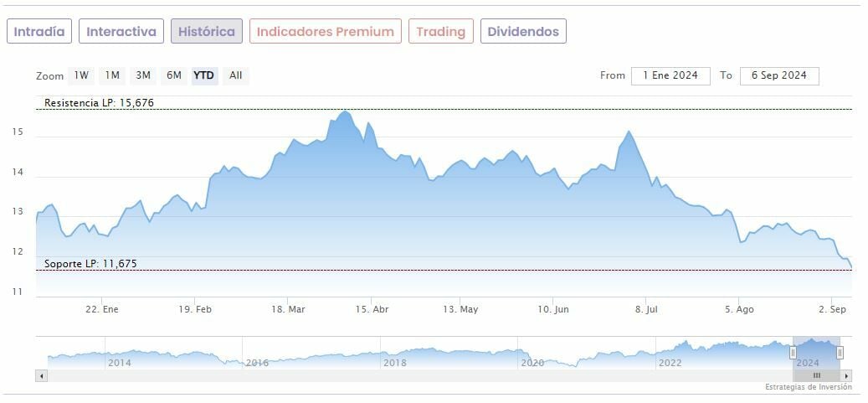Open the Estrategias de Inversión credit link
Image resolution: width=868 pixels, height=403 pixels.
pos(808,387)
